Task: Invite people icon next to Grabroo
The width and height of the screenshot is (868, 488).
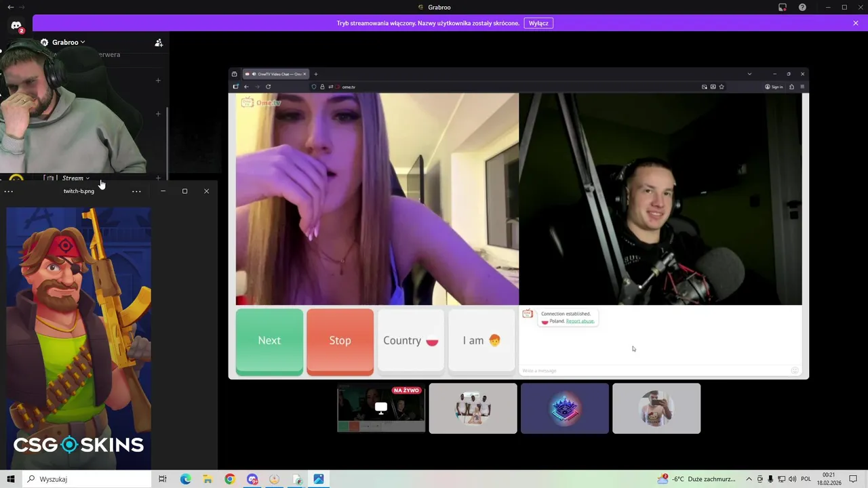Action: (x=159, y=43)
